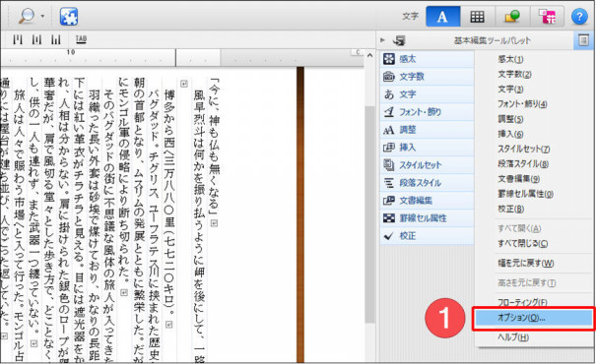
Task: Click the line starting 博多から西へ三万八
Action: [x=169, y=203]
